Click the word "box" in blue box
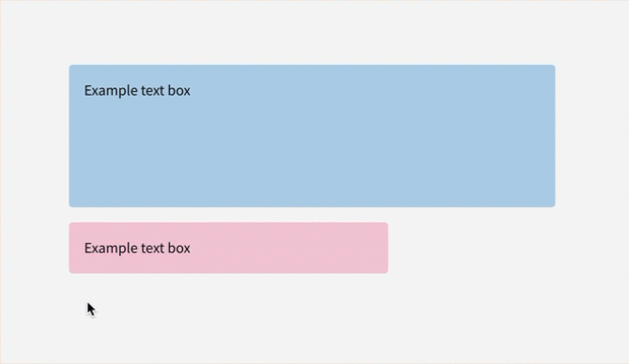This screenshot has height=364, width=629. click(179, 91)
